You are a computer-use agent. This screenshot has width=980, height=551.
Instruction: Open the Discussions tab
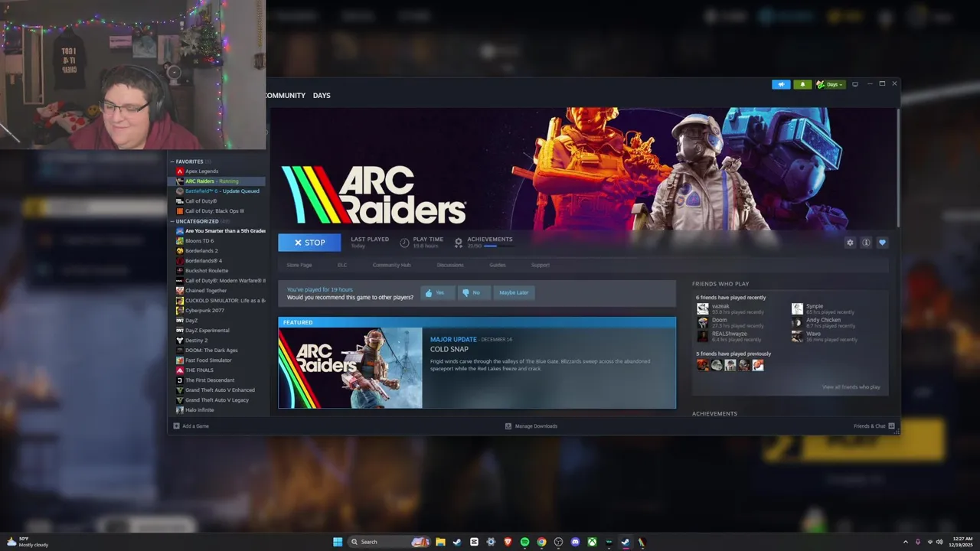(450, 265)
